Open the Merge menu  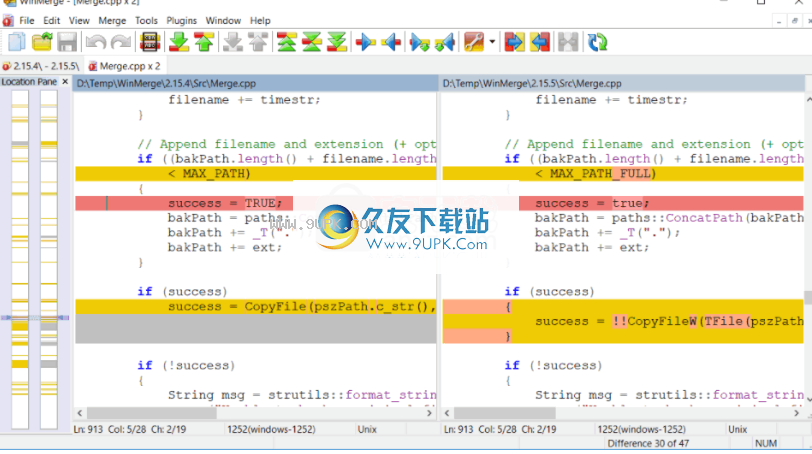(112, 21)
